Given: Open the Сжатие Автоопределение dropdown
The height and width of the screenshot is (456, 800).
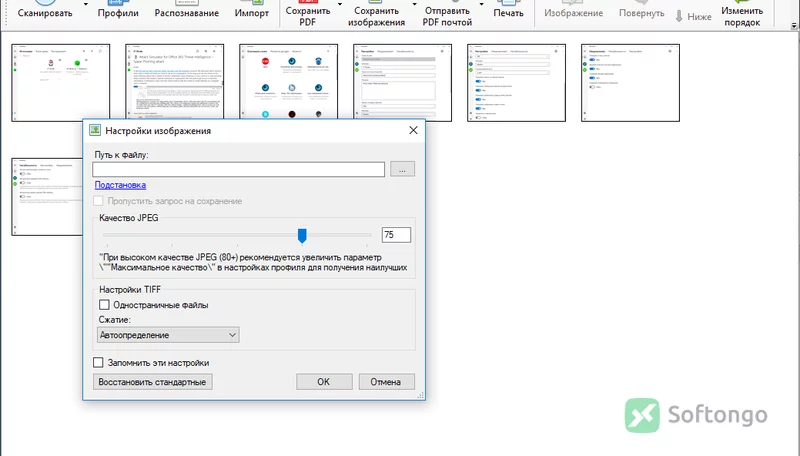Looking at the screenshot, I should (168, 335).
